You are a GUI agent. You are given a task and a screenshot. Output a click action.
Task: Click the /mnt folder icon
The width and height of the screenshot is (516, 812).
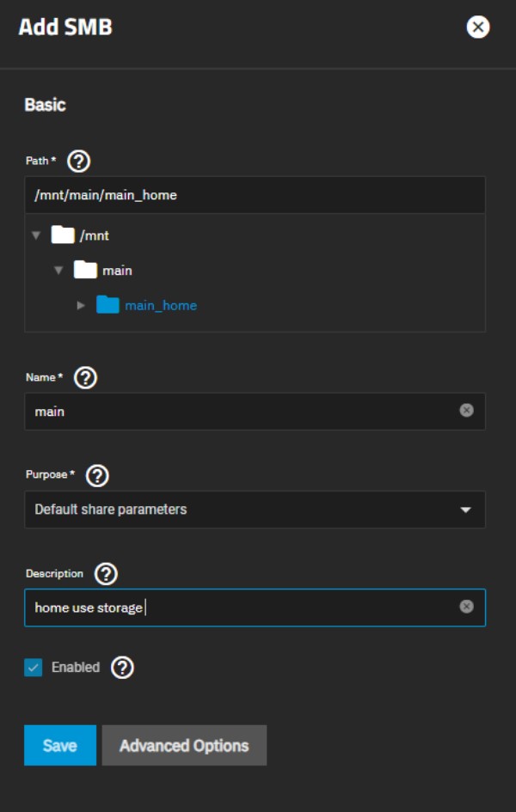pyautogui.click(x=63, y=235)
